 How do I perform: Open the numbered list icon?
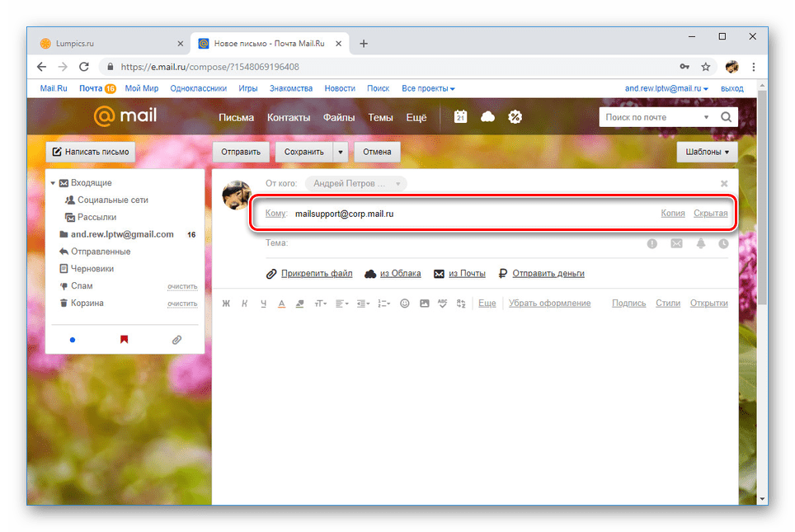(x=383, y=304)
